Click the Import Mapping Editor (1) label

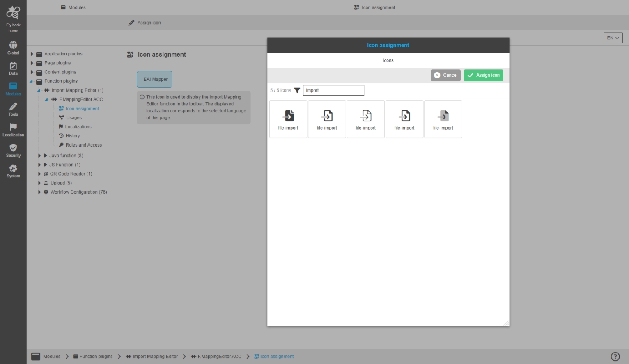77,90
